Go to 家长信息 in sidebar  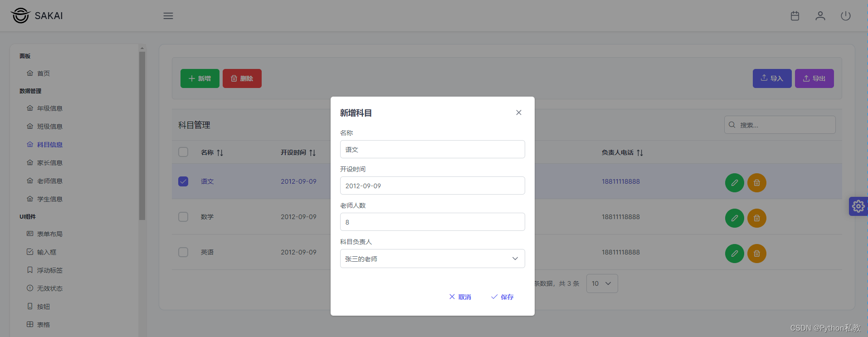(x=50, y=163)
